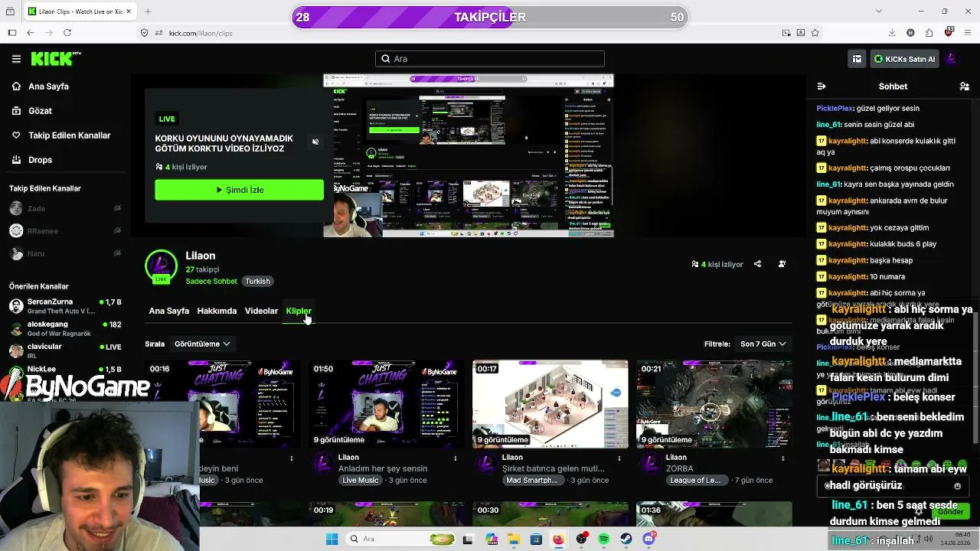Open the chat users list icon
The image size is (980, 551).
[964, 86]
